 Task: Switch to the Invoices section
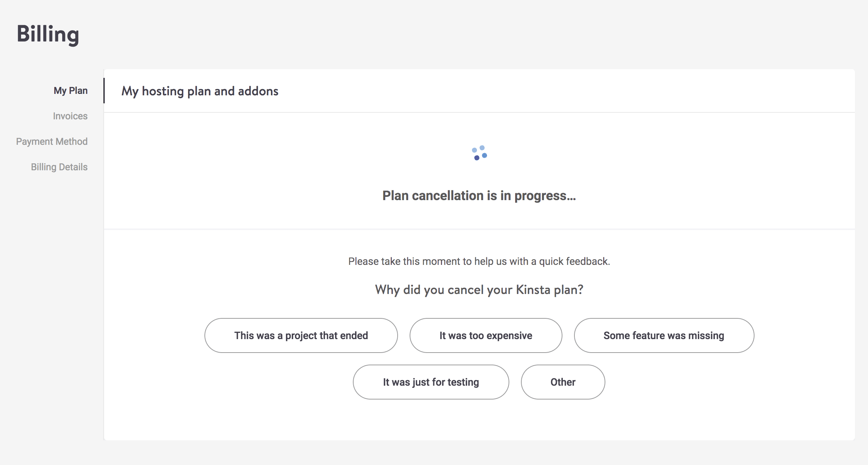[x=70, y=116]
